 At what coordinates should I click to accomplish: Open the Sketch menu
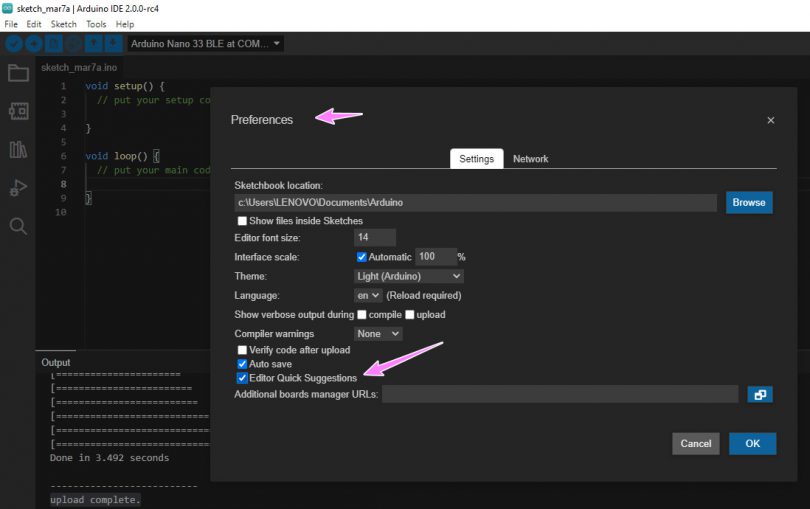[63, 24]
